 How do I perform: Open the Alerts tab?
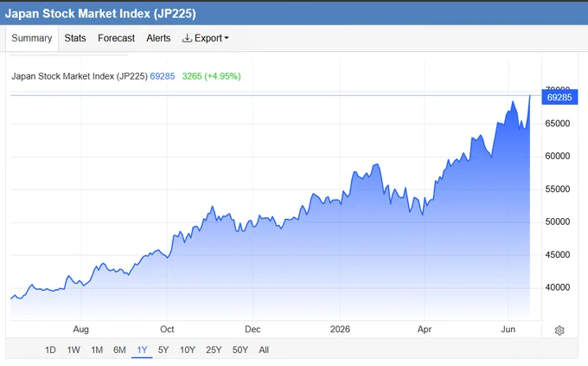click(x=158, y=38)
